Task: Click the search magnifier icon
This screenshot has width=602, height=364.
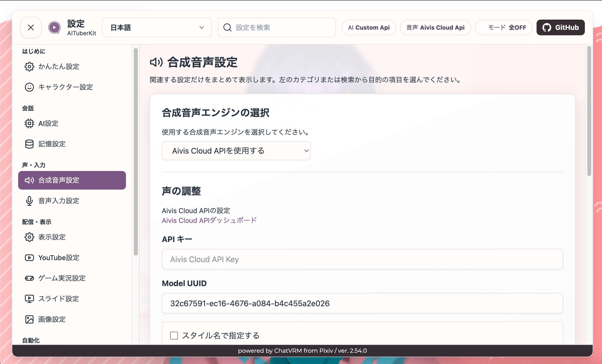Action: (x=227, y=27)
